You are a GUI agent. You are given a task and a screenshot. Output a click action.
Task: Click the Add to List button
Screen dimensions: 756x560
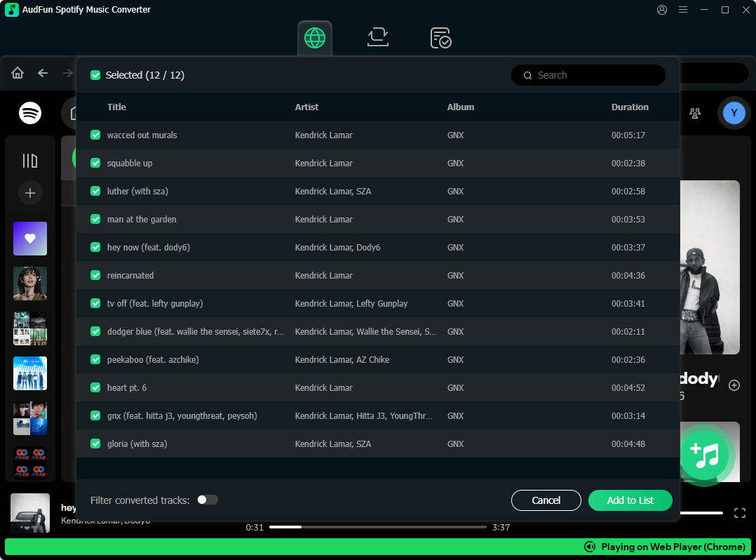pyautogui.click(x=630, y=500)
